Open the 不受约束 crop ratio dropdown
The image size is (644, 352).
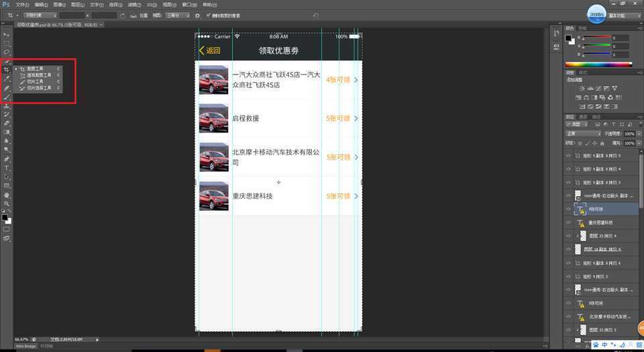coord(40,15)
